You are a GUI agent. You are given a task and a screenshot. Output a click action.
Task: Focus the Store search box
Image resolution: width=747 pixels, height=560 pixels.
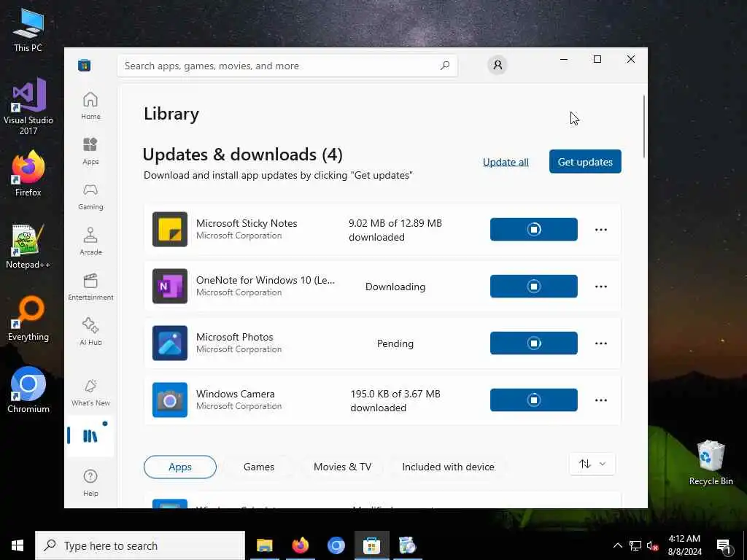point(287,66)
